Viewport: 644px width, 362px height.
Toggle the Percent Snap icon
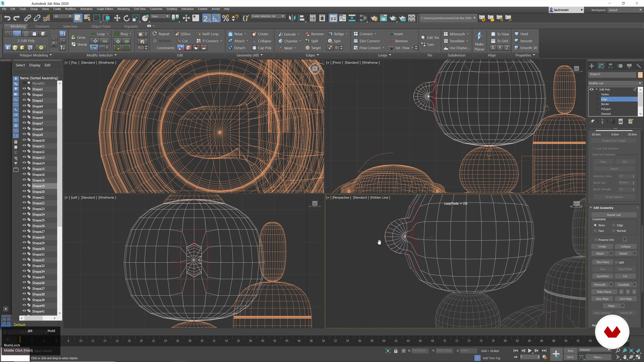point(226,18)
